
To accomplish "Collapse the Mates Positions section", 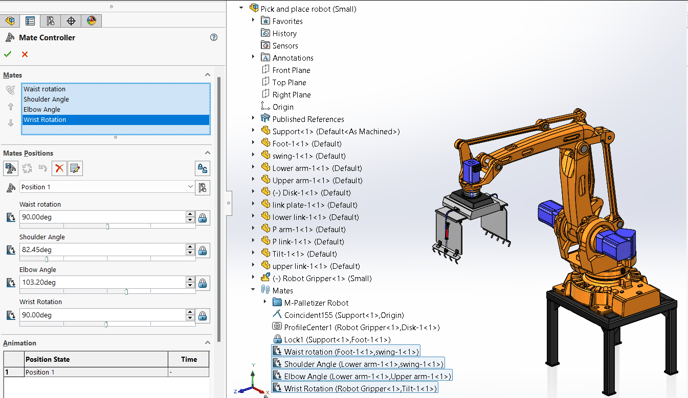I will pyautogui.click(x=207, y=153).
